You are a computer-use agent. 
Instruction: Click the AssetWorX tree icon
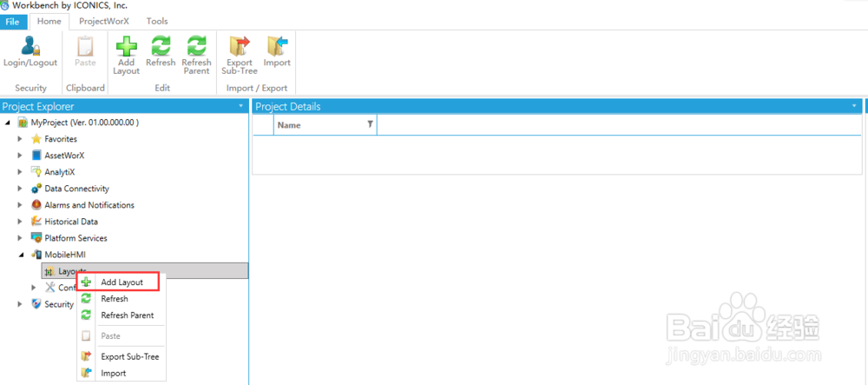pyautogui.click(x=36, y=155)
